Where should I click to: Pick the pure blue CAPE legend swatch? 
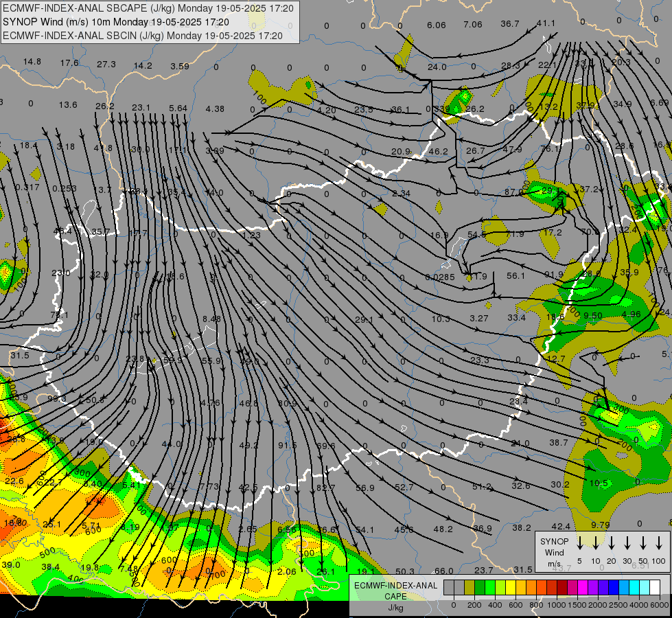tap(614, 587)
